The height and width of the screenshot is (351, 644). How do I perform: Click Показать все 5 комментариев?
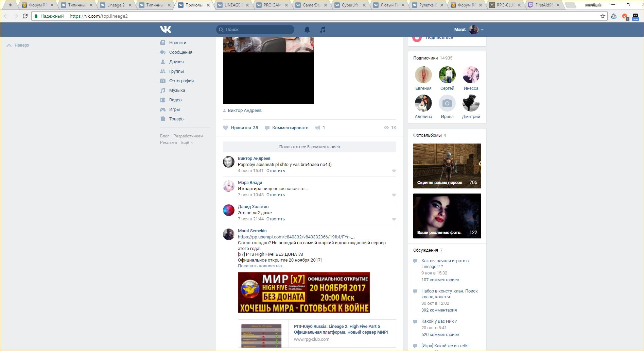point(309,147)
